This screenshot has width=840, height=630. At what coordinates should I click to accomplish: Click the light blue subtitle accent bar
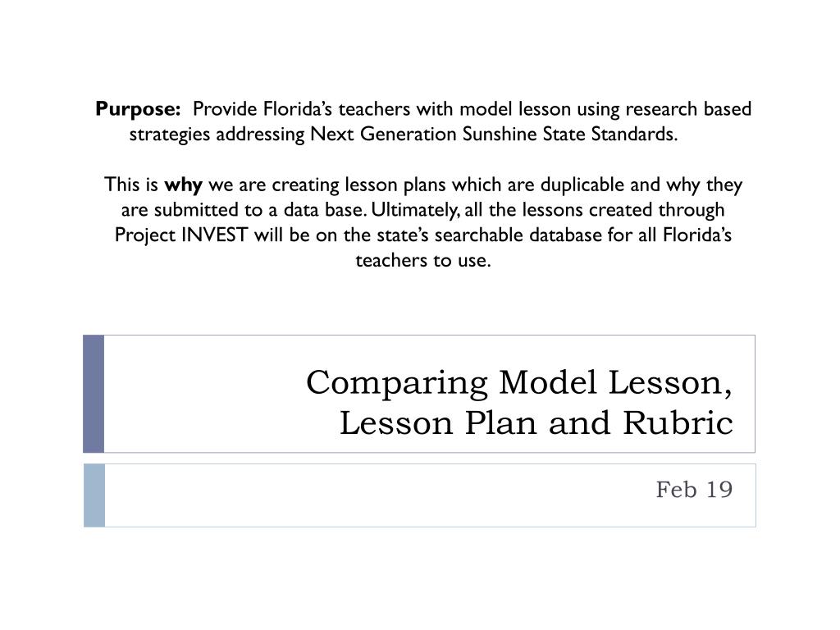(94, 495)
